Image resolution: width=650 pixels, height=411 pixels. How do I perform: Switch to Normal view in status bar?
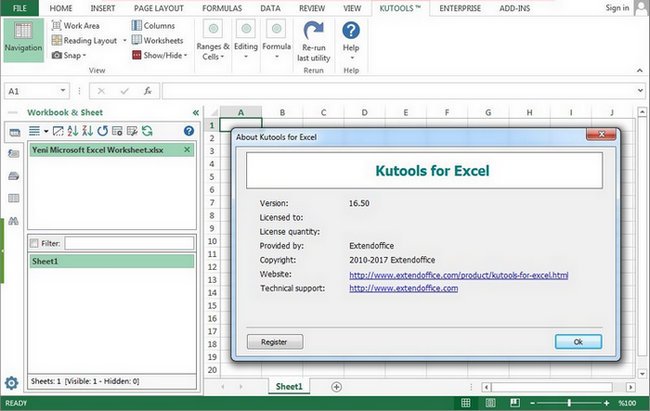(466, 403)
